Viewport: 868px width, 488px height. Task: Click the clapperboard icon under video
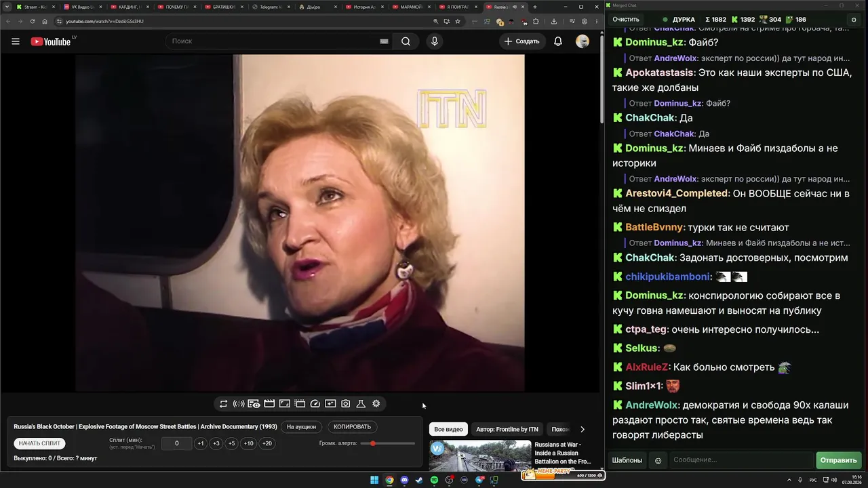pos(269,404)
